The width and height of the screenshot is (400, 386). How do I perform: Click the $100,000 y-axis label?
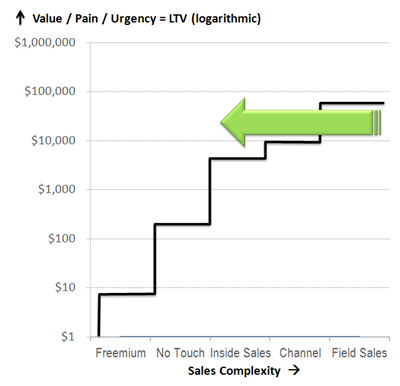(50, 91)
